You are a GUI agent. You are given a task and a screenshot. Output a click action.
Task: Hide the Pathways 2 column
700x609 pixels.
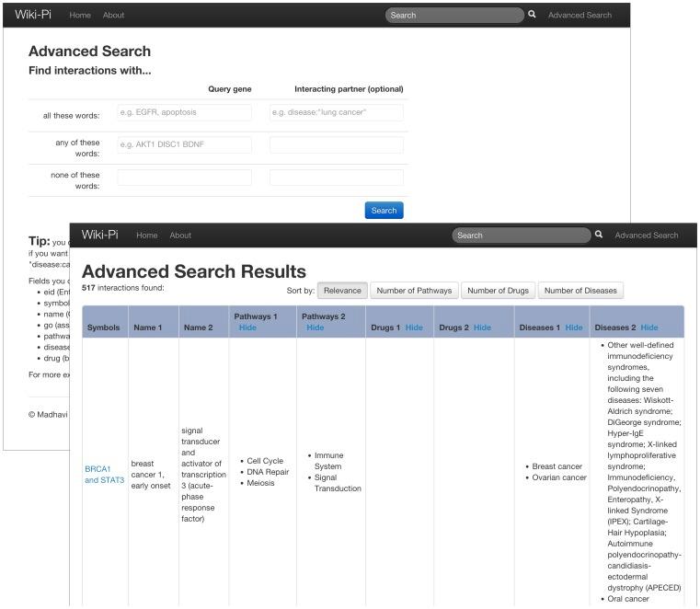316,327
